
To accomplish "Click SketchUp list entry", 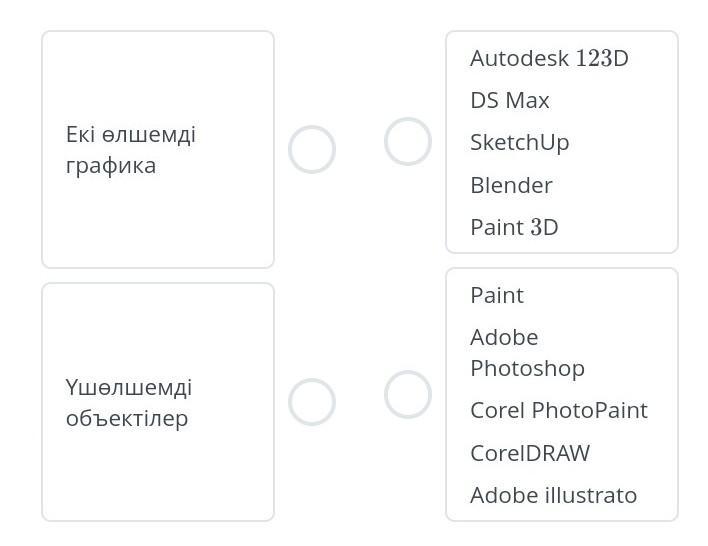I will tap(520, 142).
